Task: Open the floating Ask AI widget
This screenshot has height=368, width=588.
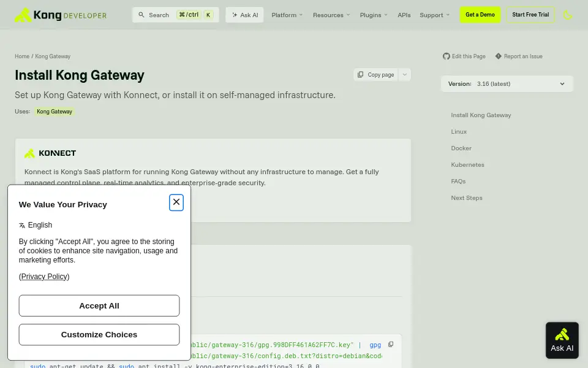Action: coord(562,340)
